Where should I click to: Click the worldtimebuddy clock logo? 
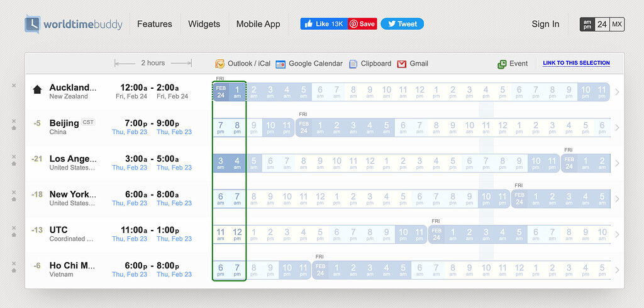coord(33,24)
